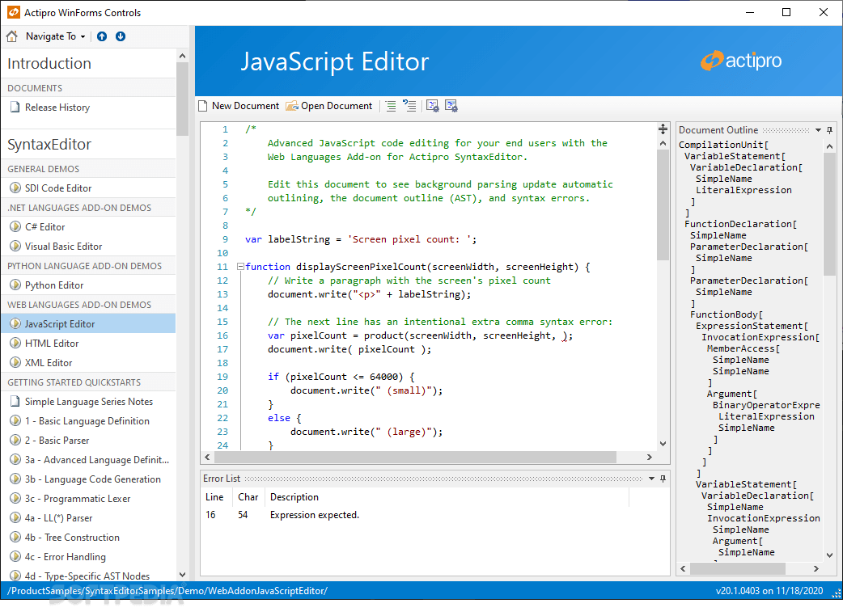The height and width of the screenshot is (616, 843).
Task: Click New Document toolbar button
Action: pos(239,106)
